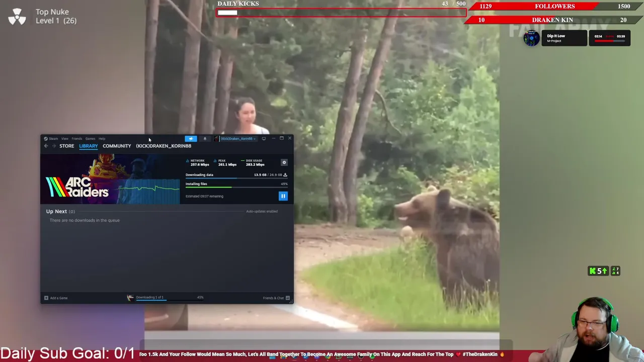Open the STORE tab

point(66,146)
